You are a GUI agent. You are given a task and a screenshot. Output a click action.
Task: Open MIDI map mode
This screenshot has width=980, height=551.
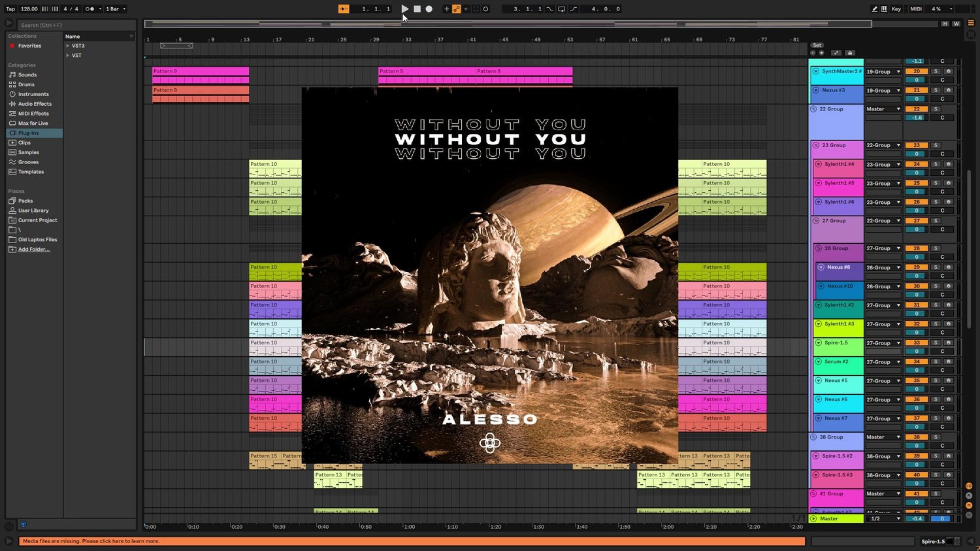point(916,9)
